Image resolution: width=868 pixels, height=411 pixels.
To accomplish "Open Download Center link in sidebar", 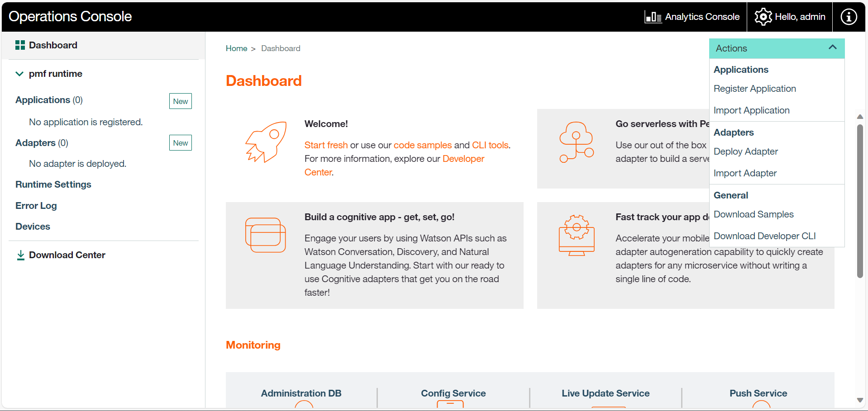I will (x=67, y=255).
